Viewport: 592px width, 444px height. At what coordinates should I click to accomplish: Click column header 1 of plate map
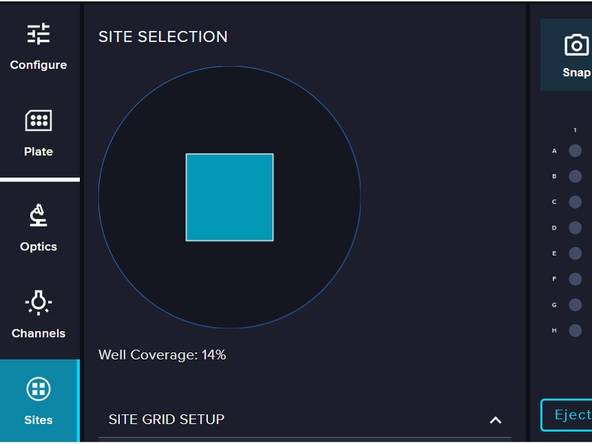(575, 130)
